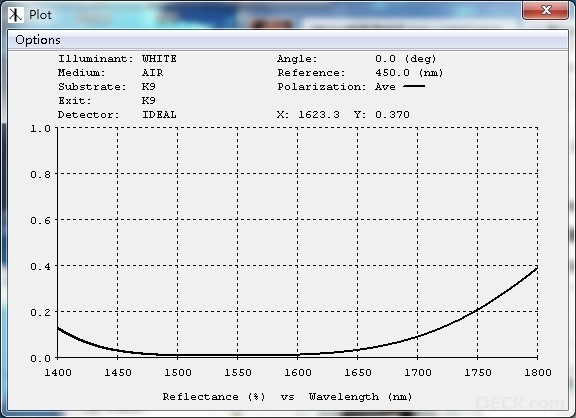Click the 1650 wavelength axis label
576x418 pixels.
pyautogui.click(x=357, y=372)
